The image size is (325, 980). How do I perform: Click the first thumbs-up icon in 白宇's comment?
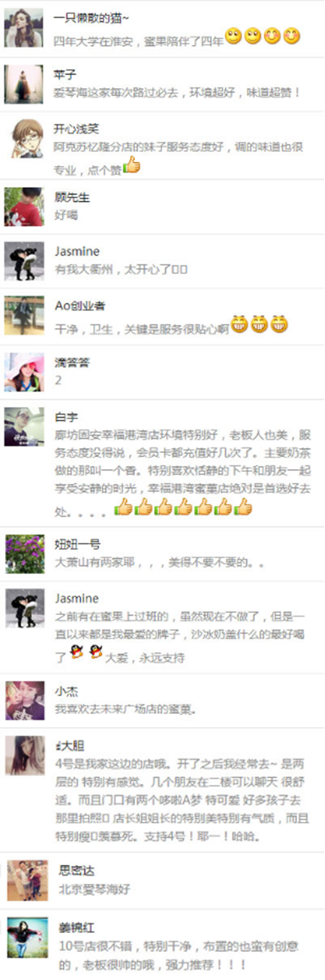[123, 507]
